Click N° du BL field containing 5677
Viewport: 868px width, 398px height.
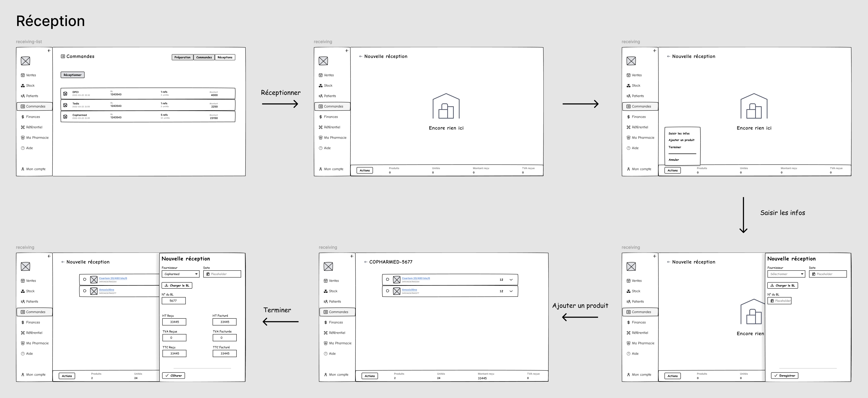click(173, 301)
